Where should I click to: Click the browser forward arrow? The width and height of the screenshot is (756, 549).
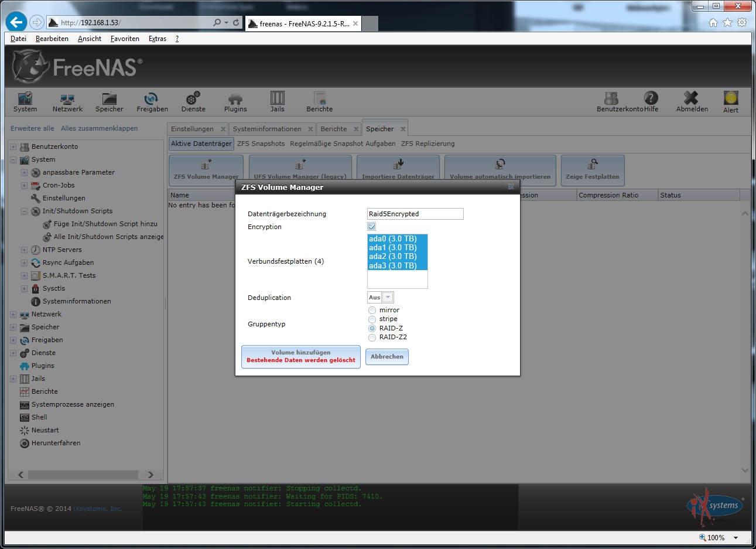(37, 22)
